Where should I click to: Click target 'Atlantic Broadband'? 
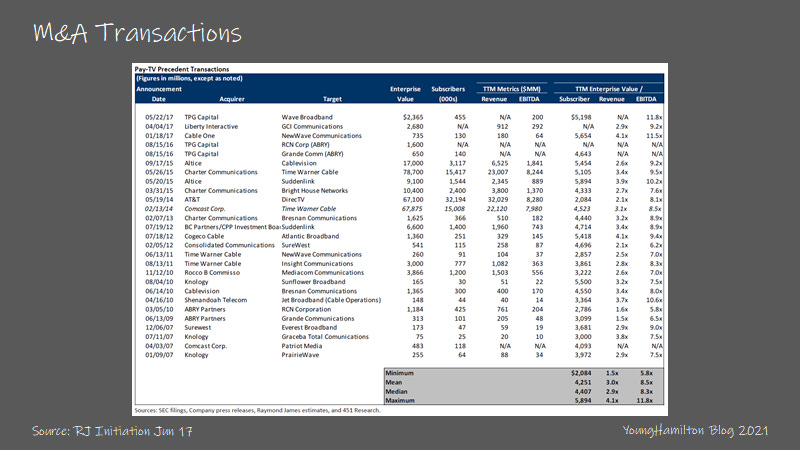(x=310, y=236)
